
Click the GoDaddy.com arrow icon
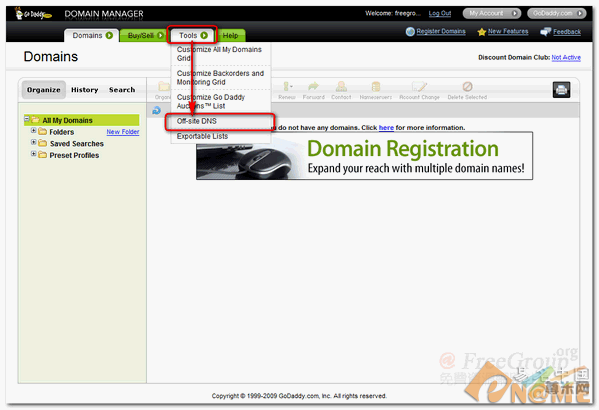click(580, 13)
